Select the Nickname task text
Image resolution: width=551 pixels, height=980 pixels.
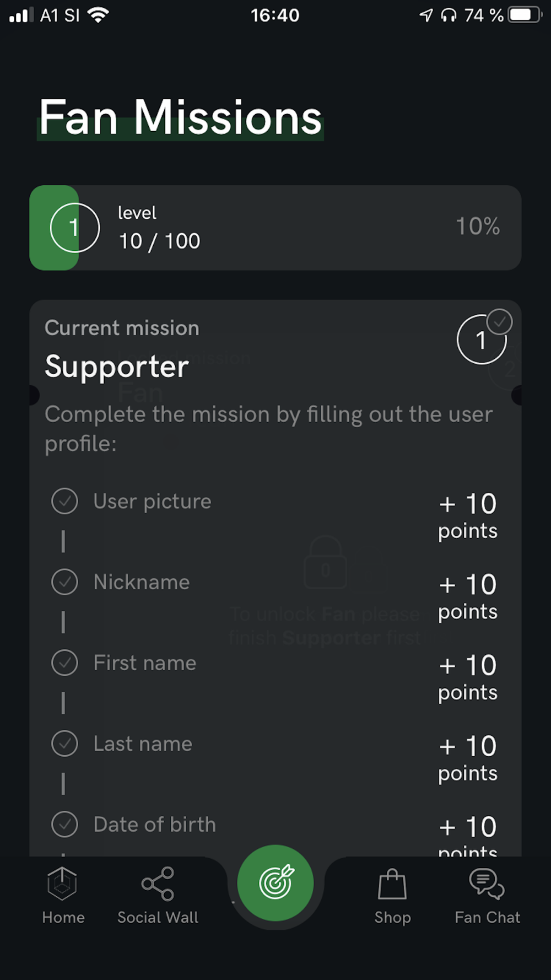[142, 582]
